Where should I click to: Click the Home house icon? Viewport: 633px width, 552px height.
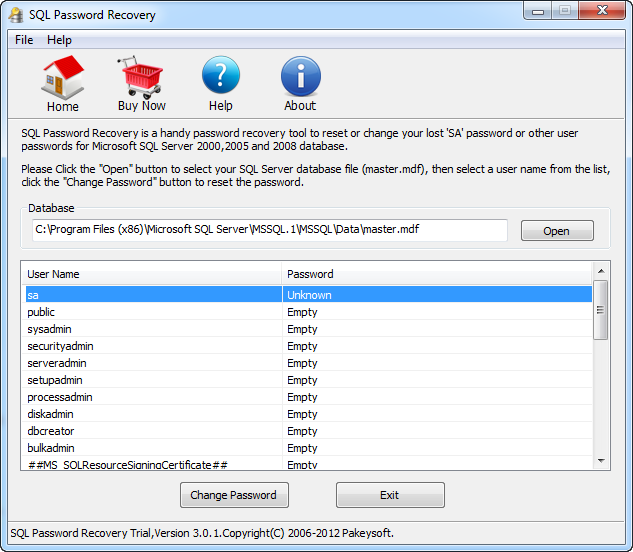(63, 78)
